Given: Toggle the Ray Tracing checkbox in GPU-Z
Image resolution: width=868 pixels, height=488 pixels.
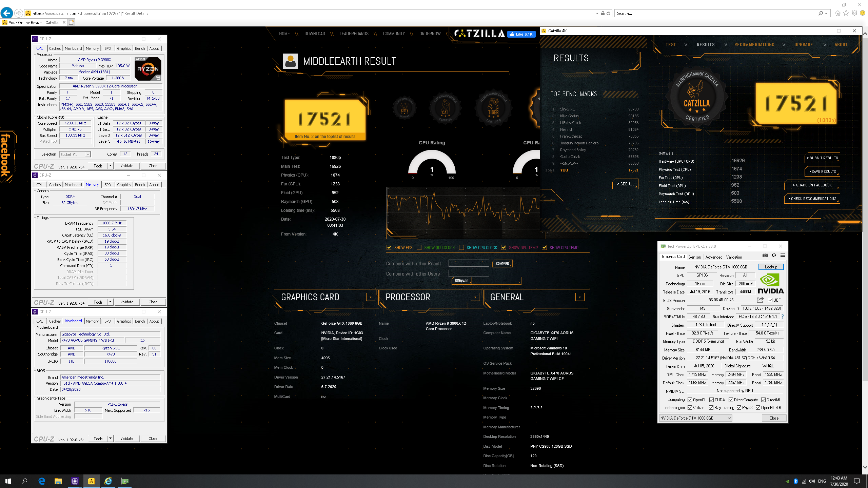Looking at the screenshot, I should [x=711, y=408].
